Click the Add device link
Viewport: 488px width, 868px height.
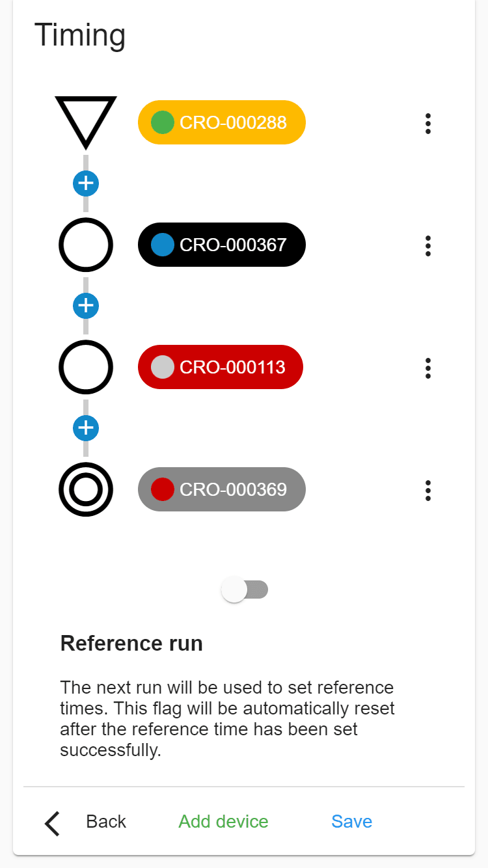[224, 822]
